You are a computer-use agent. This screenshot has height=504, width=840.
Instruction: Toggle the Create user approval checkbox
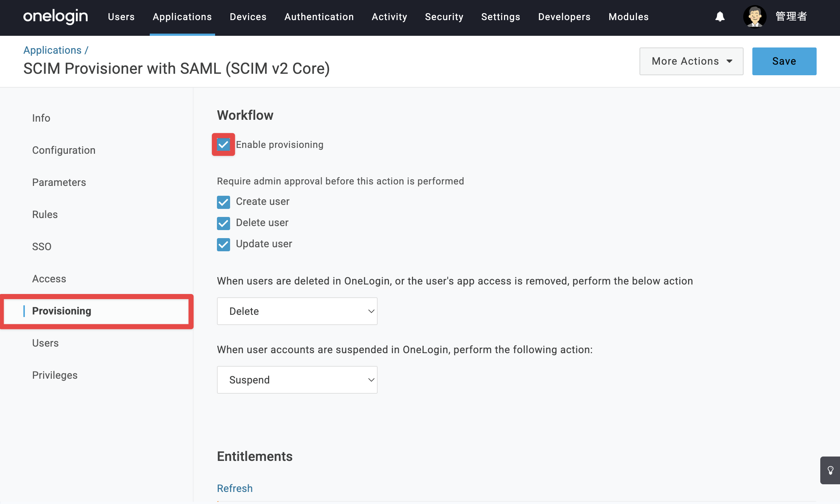(x=224, y=202)
